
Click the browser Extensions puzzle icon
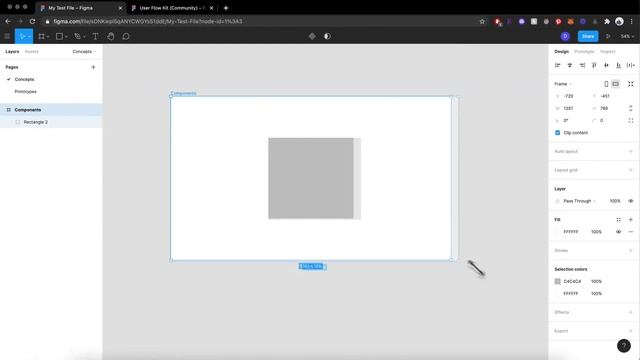(607, 22)
